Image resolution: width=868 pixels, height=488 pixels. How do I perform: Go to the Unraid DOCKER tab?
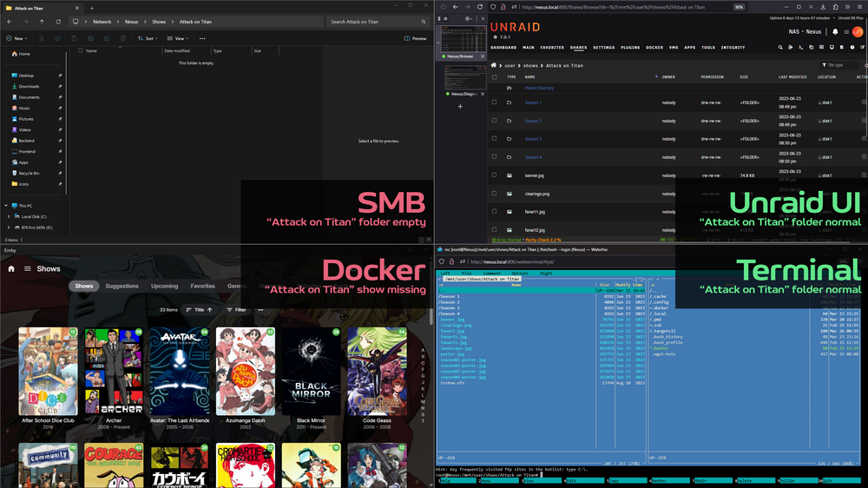(x=654, y=48)
